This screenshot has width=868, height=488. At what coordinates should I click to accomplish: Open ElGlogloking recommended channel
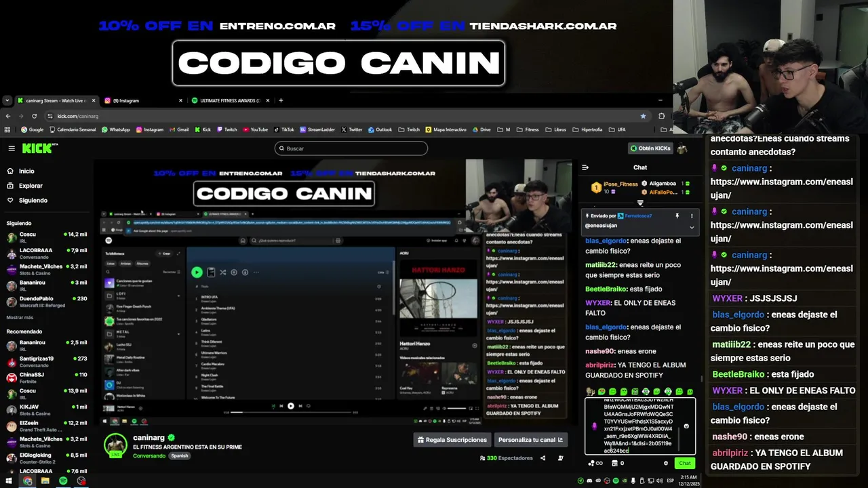click(x=46, y=457)
